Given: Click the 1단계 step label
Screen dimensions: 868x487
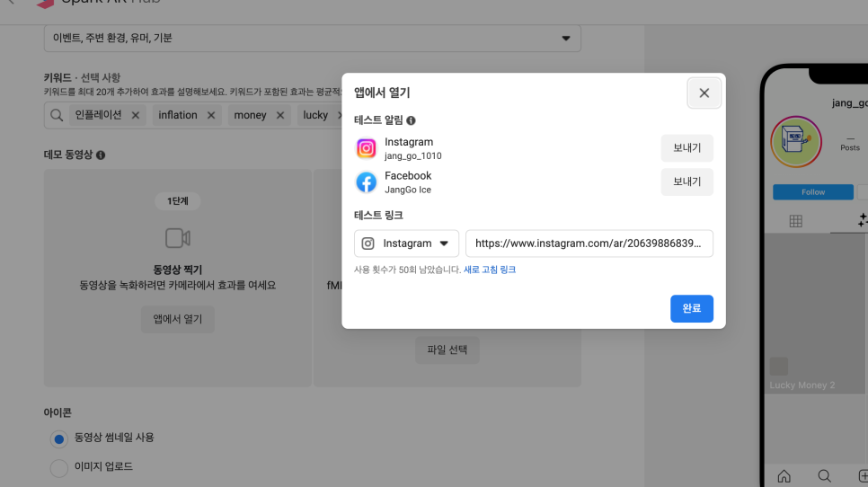Looking at the screenshot, I should pos(178,201).
